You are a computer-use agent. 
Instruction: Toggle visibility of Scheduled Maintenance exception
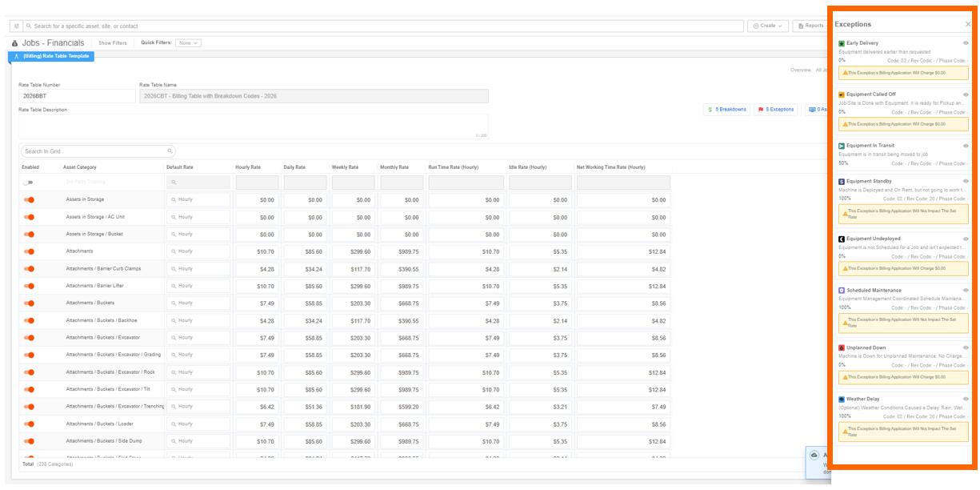(x=966, y=291)
